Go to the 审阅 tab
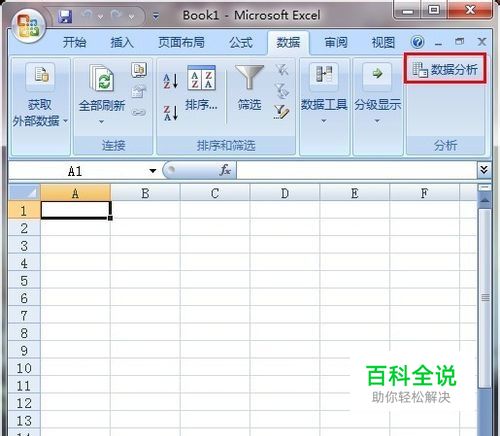 point(336,42)
